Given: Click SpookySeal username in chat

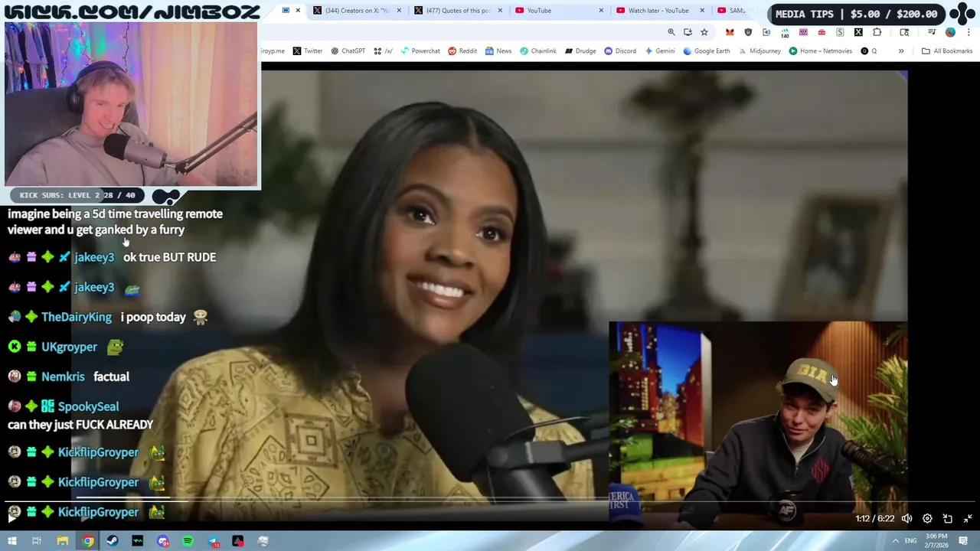Looking at the screenshot, I should [88, 406].
